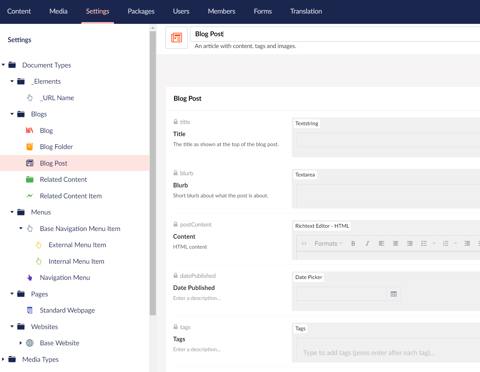This screenshot has height=372, width=480.
Task: Change the Blog Post document type icon
Action: click(x=176, y=38)
